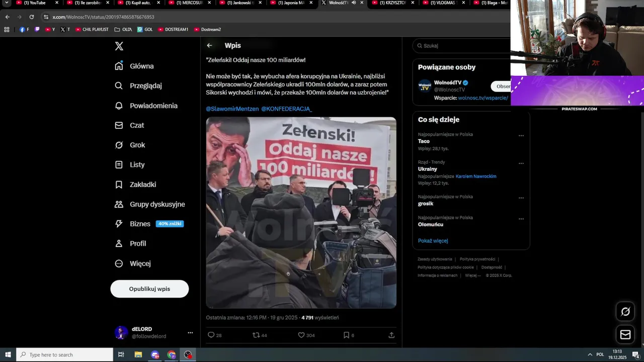Open Przeglądaj explore page
The height and width of the screenshot is (362, 644).
point(138,85)
